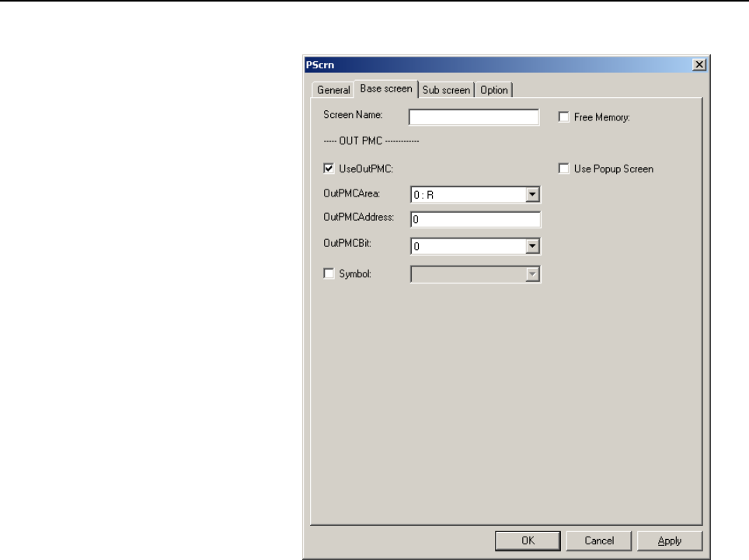Select the Base screen tab
749x560 pixels.
pos(386,89)
